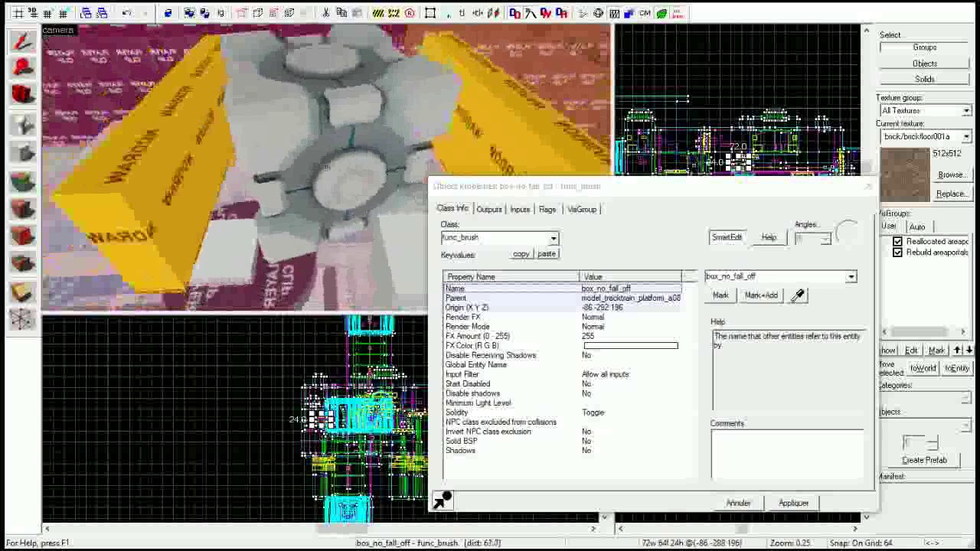This screenshot has width=980, height=551.
Task: Click the Cut scissors icon
Action: [x=326, y=13]
